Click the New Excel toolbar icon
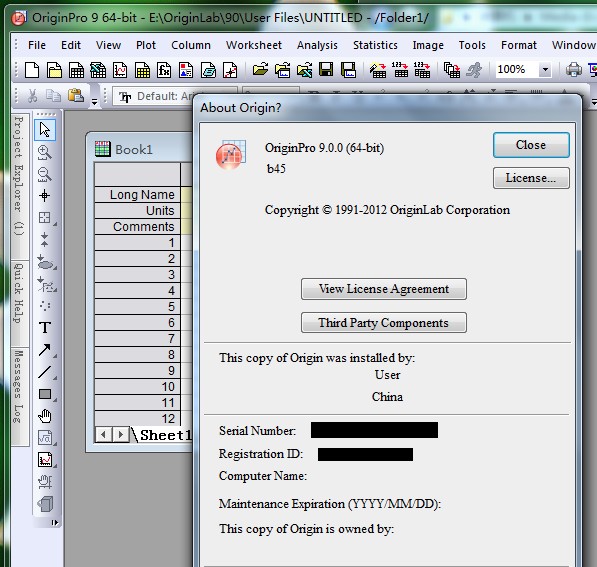 (x=98, y=70)
